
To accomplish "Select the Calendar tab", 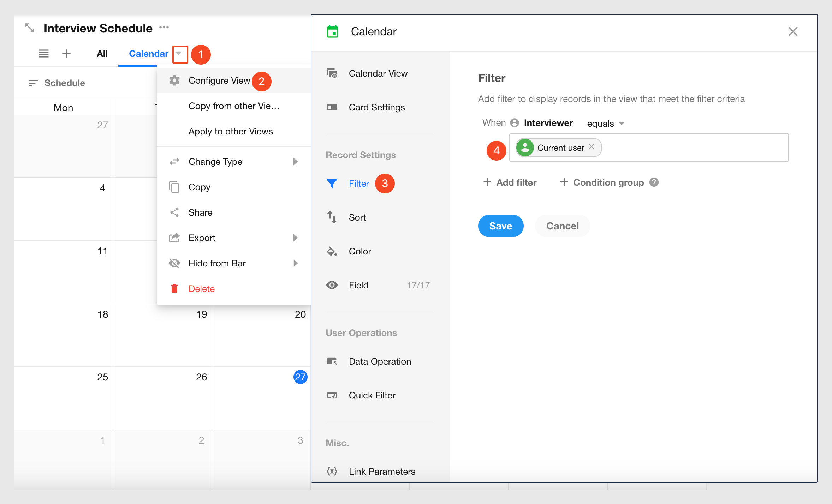I will (148, 54).
